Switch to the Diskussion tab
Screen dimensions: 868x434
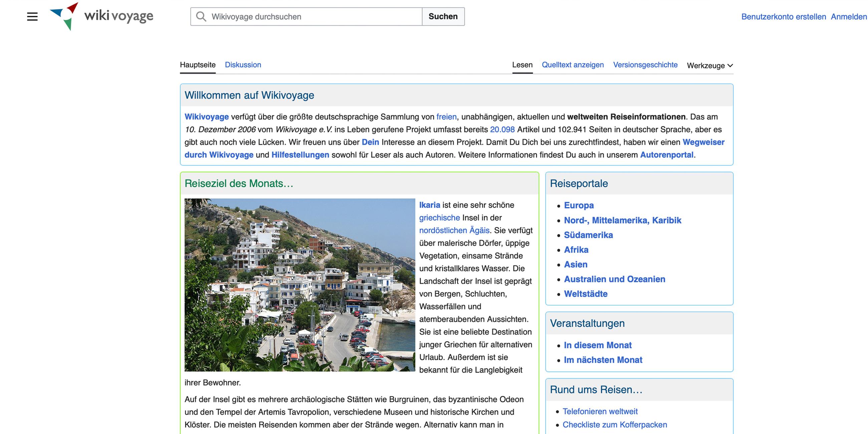click(x=243, y=65)
